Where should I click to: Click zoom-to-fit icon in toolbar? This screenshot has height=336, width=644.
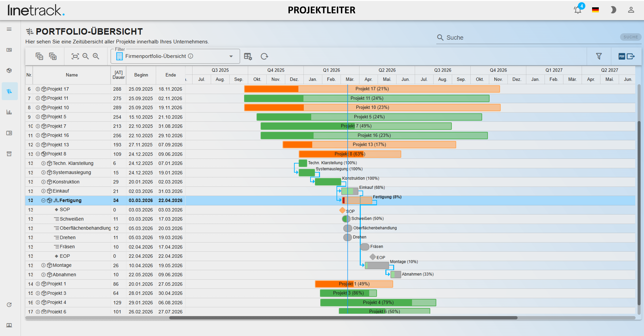pos(75,56)
